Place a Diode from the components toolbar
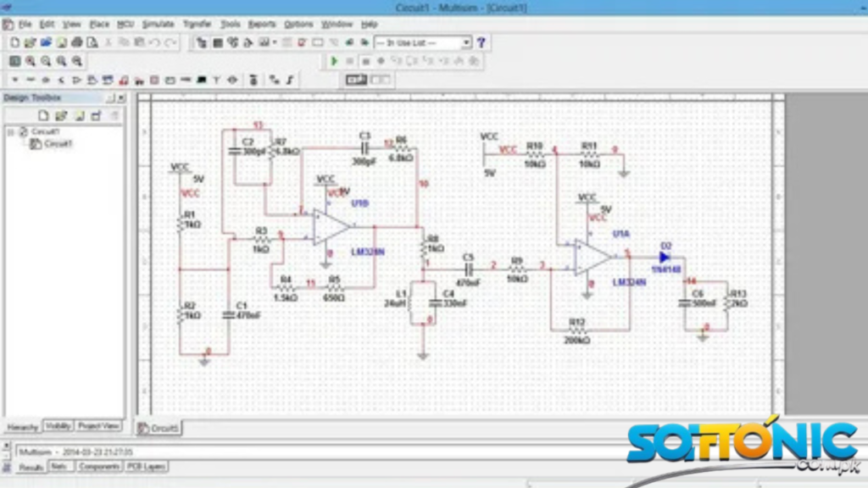 pyautogui.click(x=46, y=80)
